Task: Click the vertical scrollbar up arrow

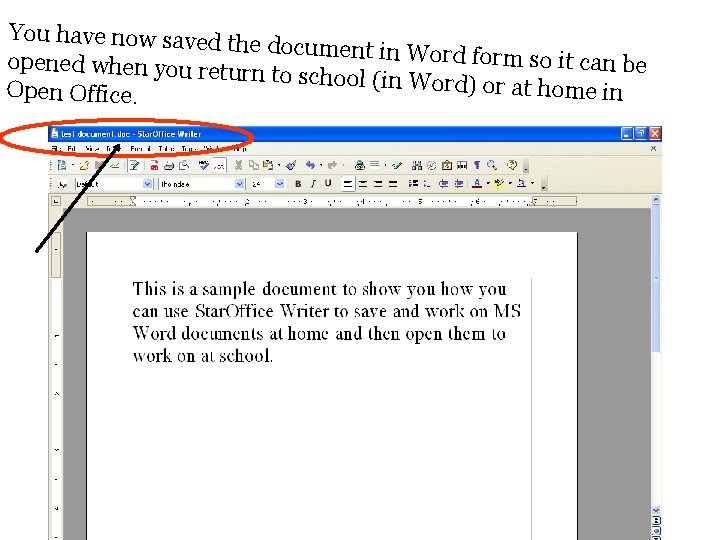Action: pyautogui.click(x=656, y=200)
